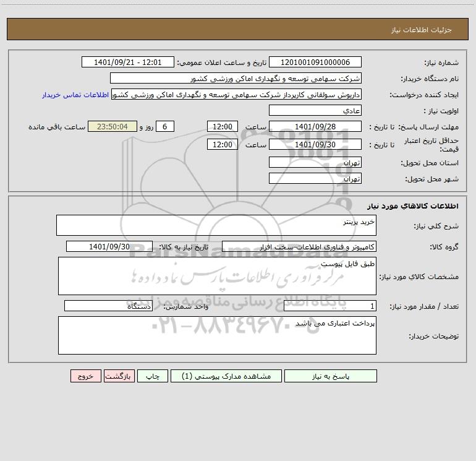This screenshot has height=461, width=476.
Task: Click the countdown timer 23:50:04
Action: point(113,127)
